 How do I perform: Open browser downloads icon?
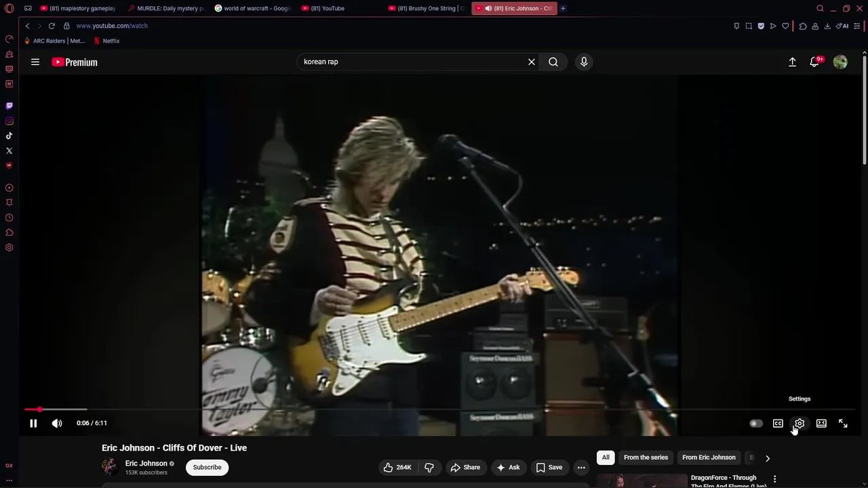tap(827, 26)
